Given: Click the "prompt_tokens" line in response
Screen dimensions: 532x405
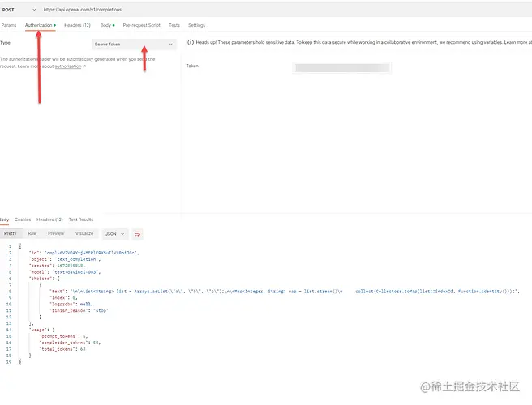Looking at the screenshot, I should 63,336.
